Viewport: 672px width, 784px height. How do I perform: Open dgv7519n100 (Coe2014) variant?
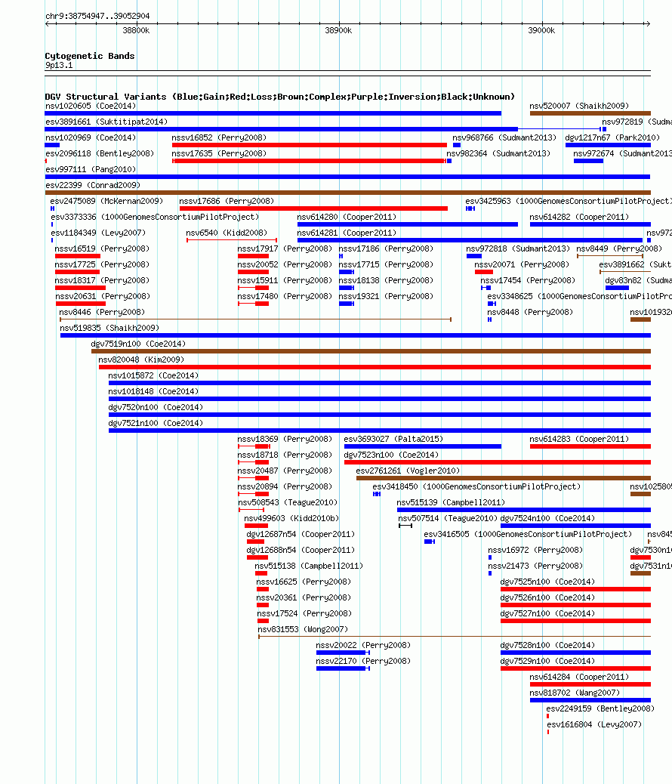tap(138, 344)
